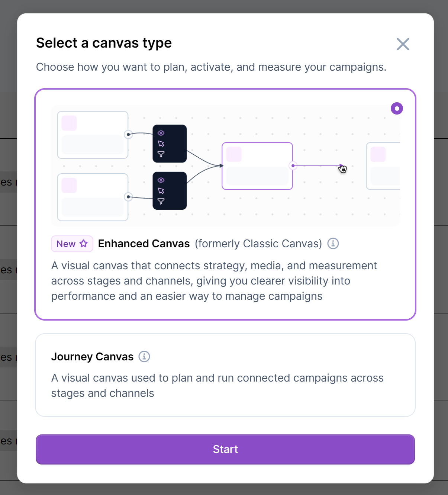Click the bottom-left node card in preview
Viewport: 448px width, 495px height.
tap(93, 197)
